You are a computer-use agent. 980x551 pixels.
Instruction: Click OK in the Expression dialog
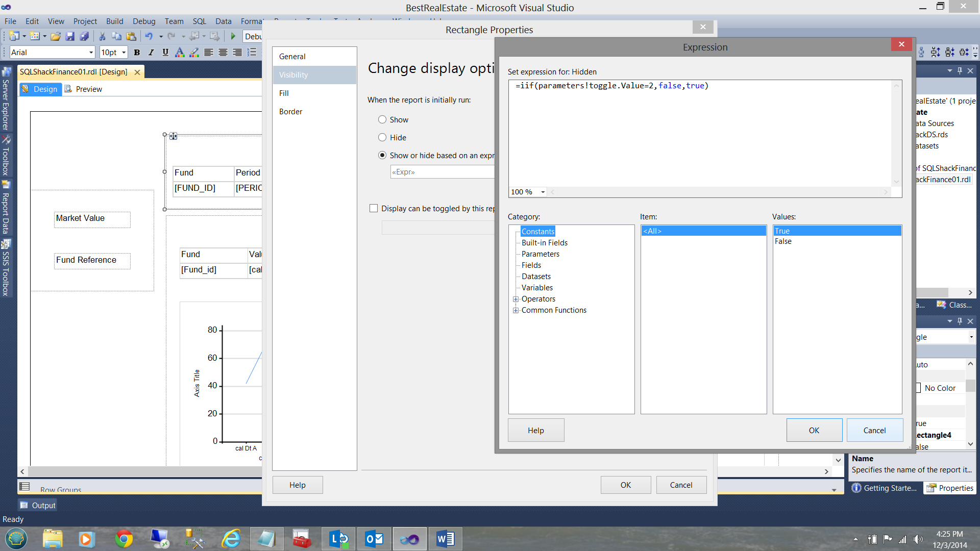coord(814,430)
